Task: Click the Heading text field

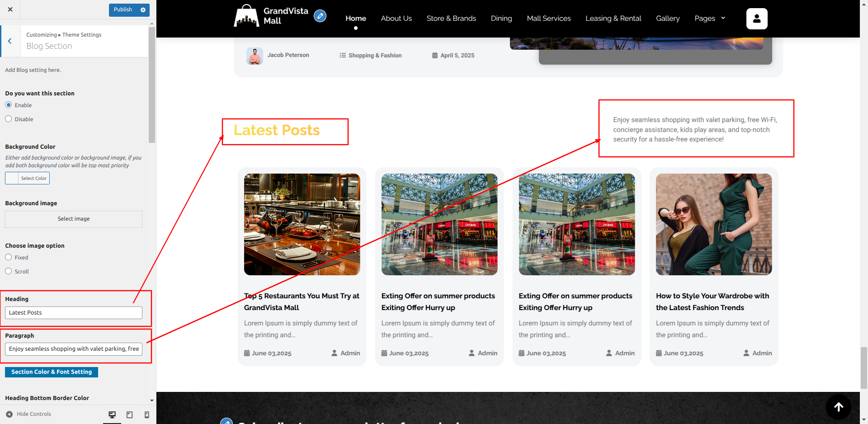Action: 74,313
